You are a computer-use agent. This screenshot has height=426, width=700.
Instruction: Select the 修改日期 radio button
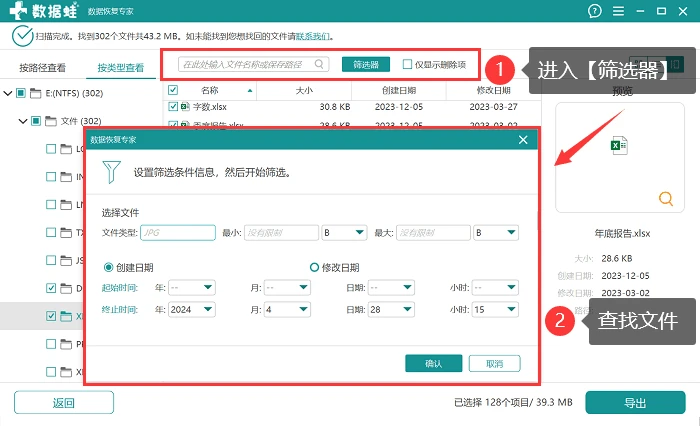pos(314,267)
